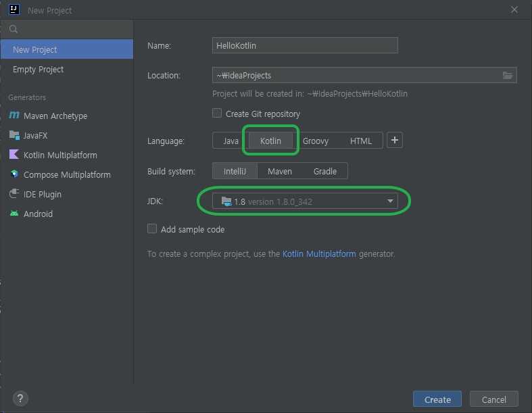
Task: Click the Generators section label
Action: pos(27,97)
